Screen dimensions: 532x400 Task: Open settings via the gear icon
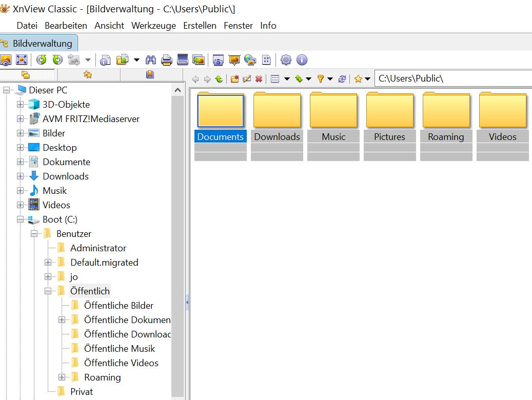click(286, 60)
